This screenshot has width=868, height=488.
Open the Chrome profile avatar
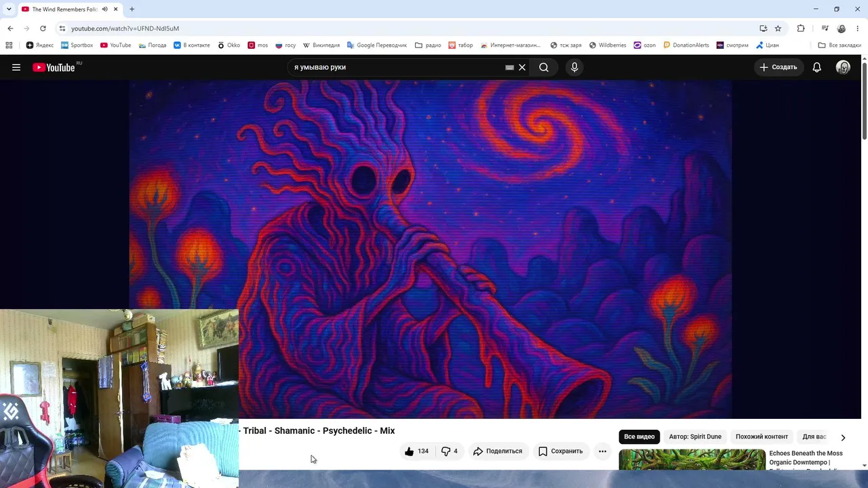pos(842,28)
